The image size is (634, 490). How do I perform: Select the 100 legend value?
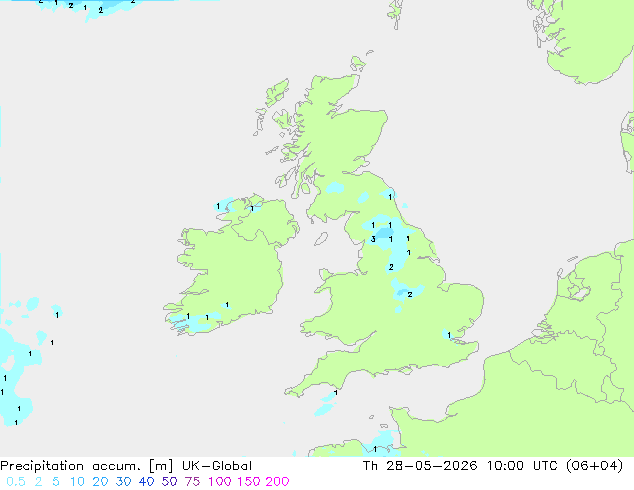tap(220, 482)
